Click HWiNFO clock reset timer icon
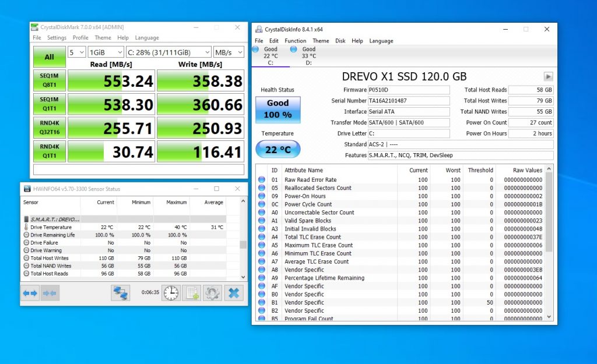 tap(171, 293)
